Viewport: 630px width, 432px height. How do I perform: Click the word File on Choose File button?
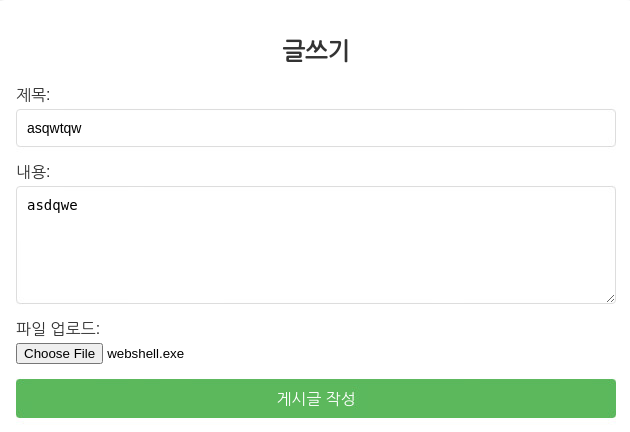[x=84, y=354]
